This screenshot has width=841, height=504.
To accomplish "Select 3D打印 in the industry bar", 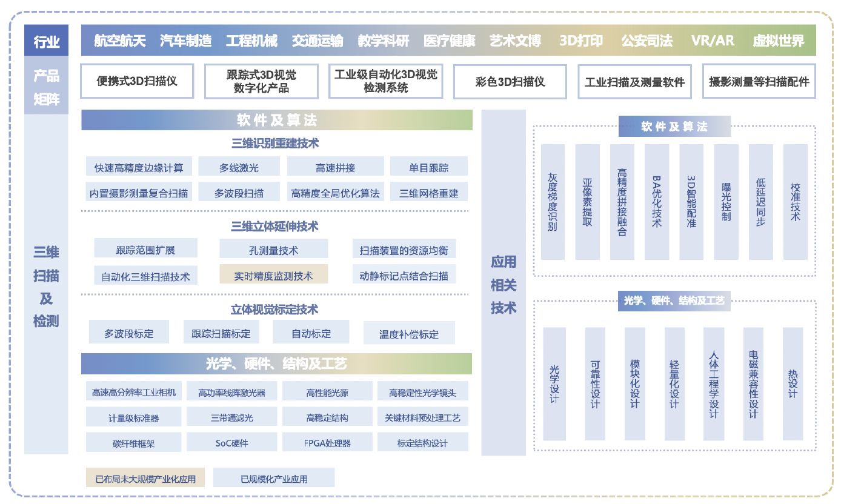I will pos(581,41).
